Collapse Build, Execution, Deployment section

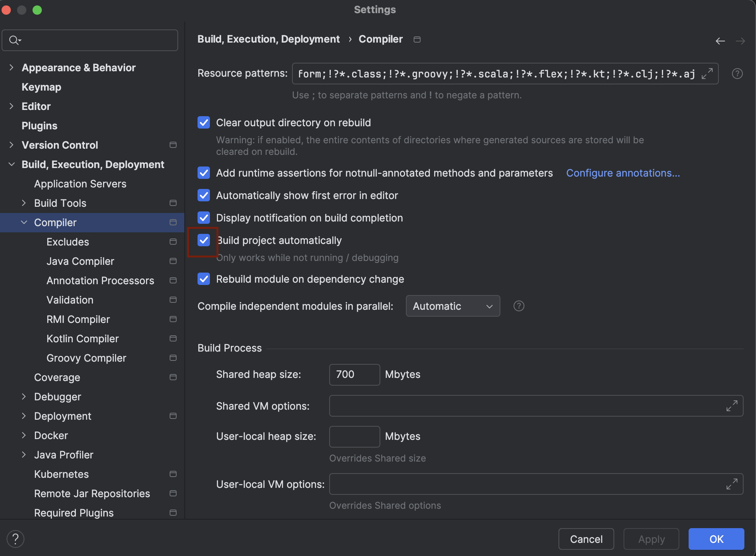[12, 165]
